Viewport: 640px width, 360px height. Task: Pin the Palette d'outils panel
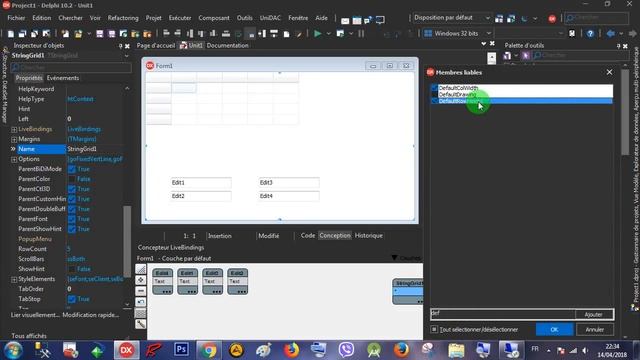click(618, 46)
